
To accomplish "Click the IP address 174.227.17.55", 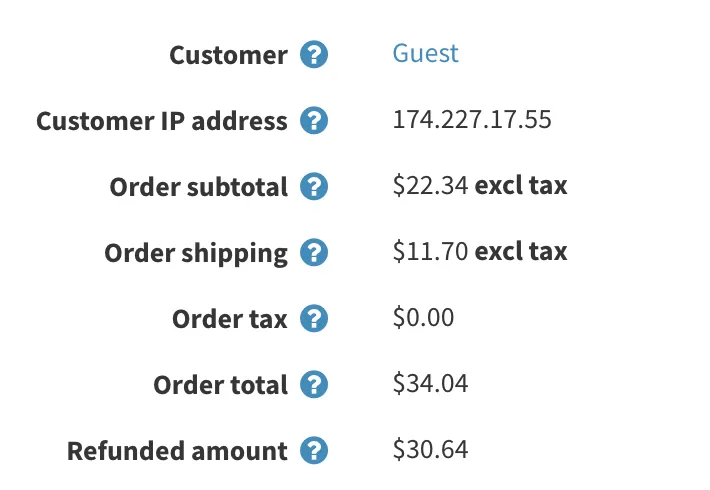I will pos(472,120).
